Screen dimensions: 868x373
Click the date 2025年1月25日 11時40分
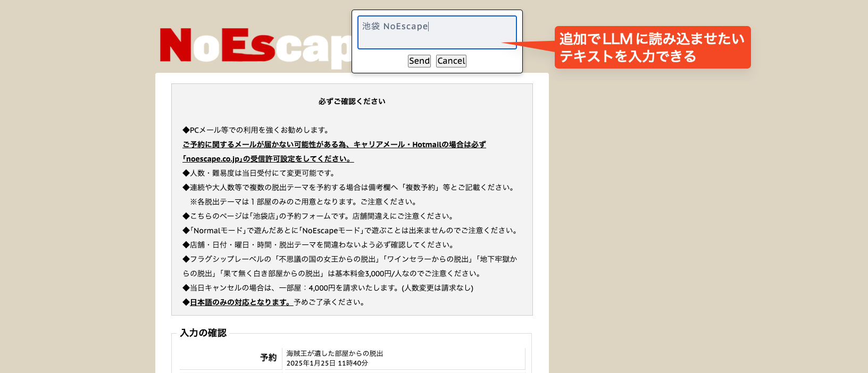click(x=327, y=363)
